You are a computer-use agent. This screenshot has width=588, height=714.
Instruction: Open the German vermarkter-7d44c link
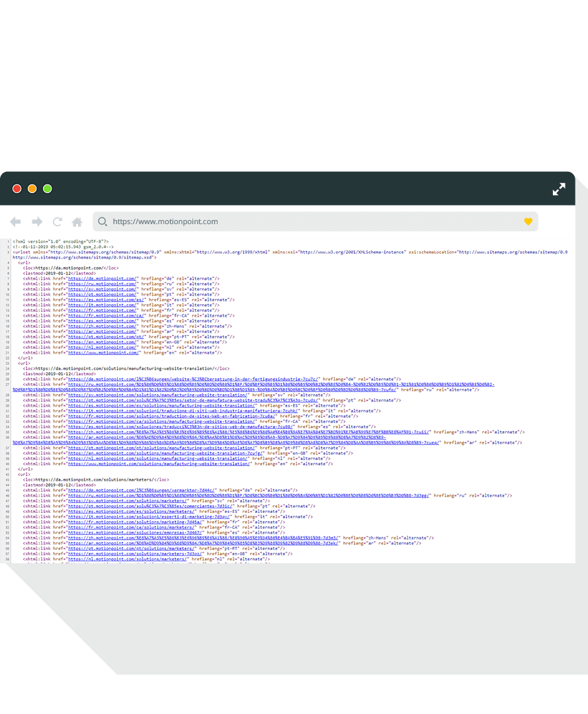click(x=141, y=491)
